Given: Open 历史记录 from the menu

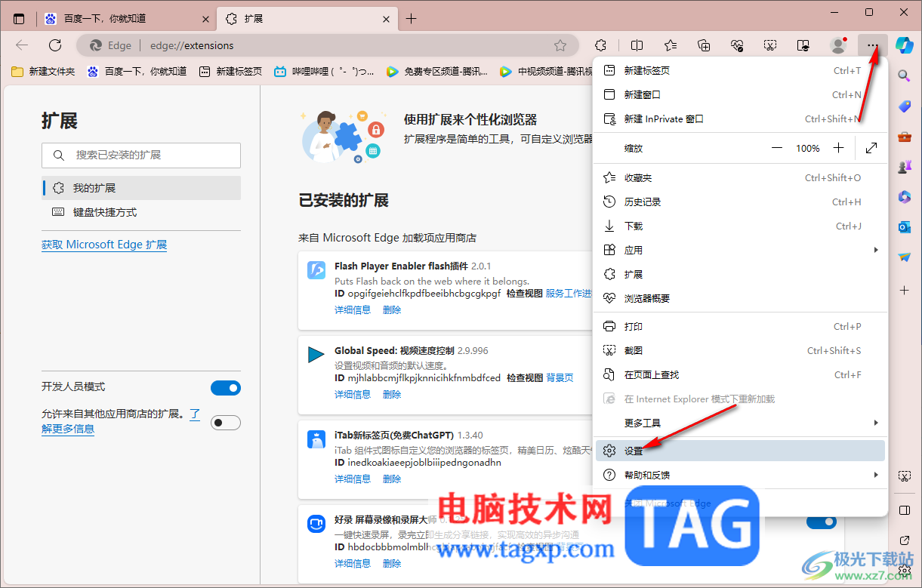Looking at the screenshot, I should tap(740, 202).
